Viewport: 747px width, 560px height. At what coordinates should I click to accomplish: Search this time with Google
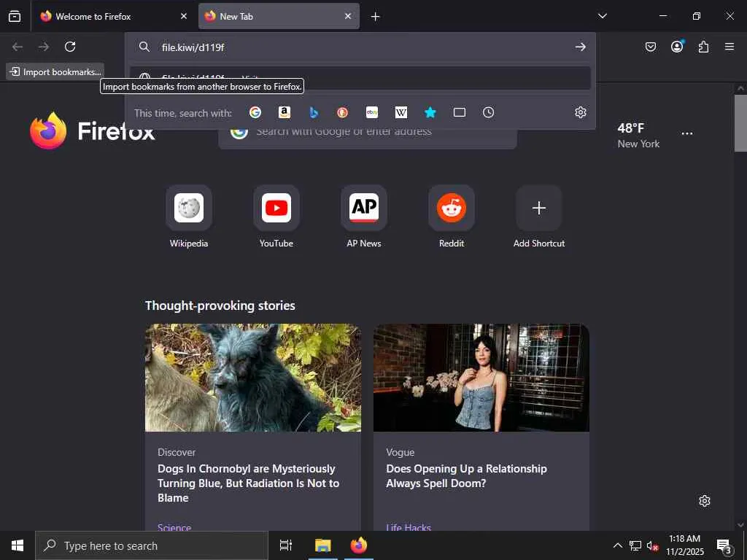255,112
